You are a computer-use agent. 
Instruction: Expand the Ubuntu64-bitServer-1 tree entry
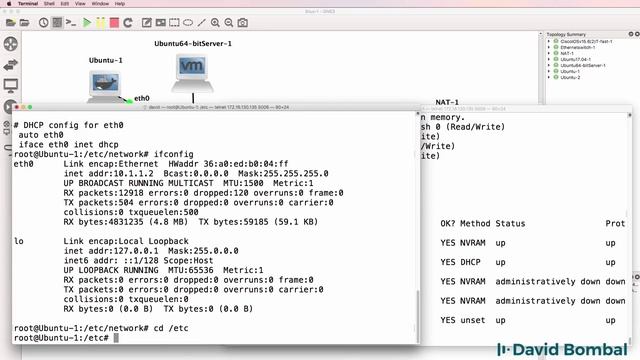pos(549,65)
